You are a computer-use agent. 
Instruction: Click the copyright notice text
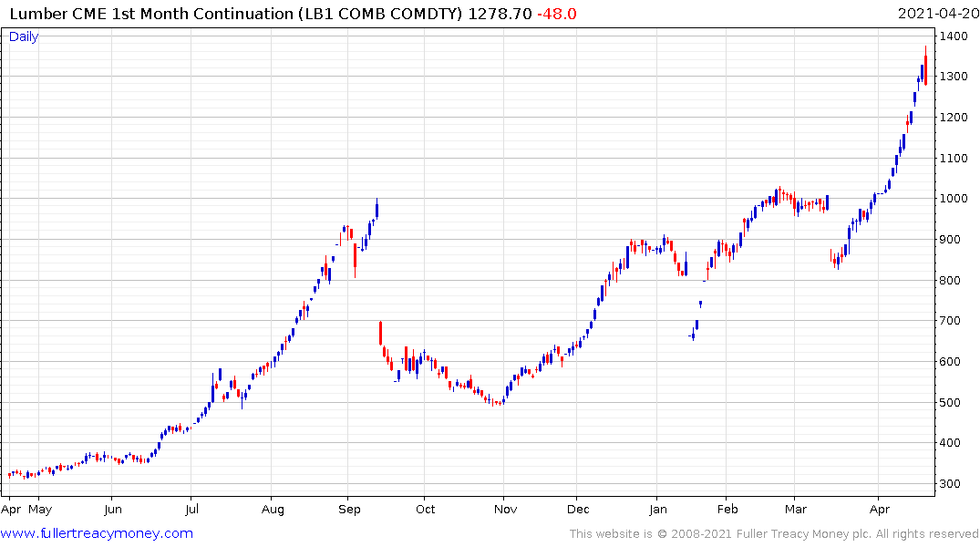click(x=774, y=534)
